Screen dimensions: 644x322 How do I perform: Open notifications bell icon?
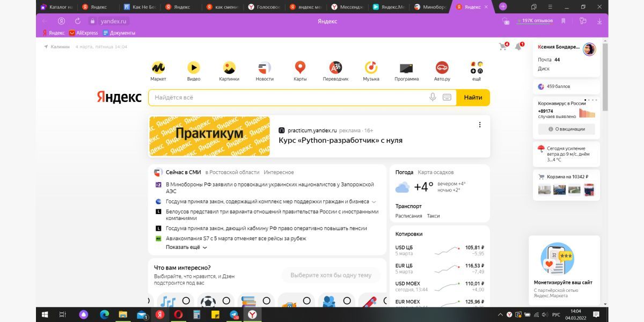[x=518, y=47]
